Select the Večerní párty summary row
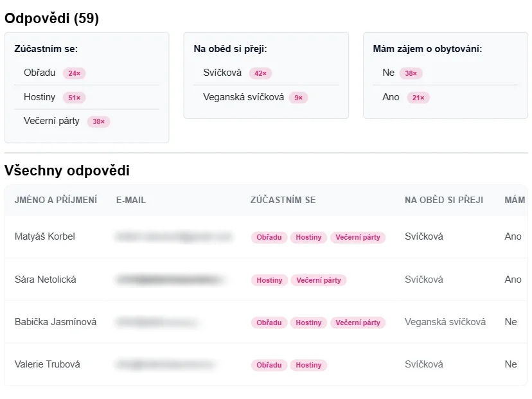Screen dimensions: 532x399 point(87,121)
